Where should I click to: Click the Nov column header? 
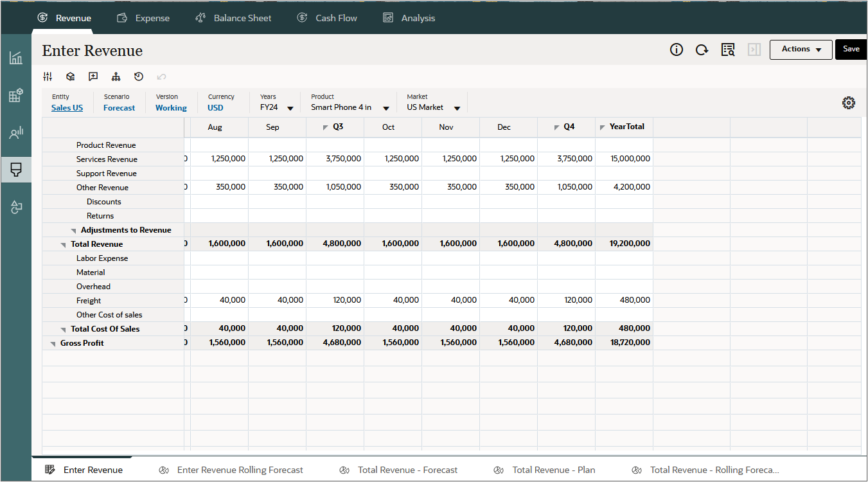point(450,127)
